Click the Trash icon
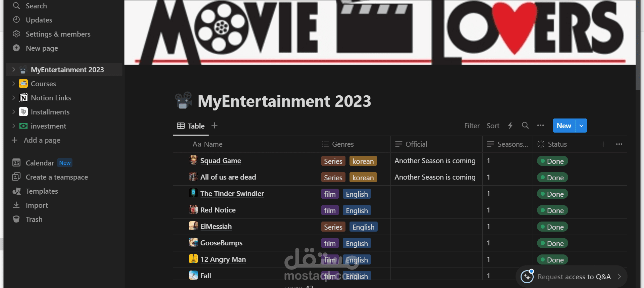This screenshot has width=644, height=288. pos(16,219)
